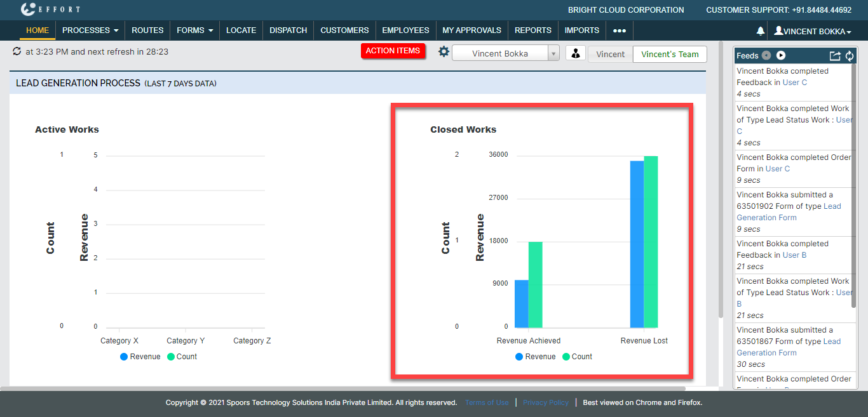Open the three-dots more menu
This screenshot has height=417, width=868.
click(x=619, y=30)
